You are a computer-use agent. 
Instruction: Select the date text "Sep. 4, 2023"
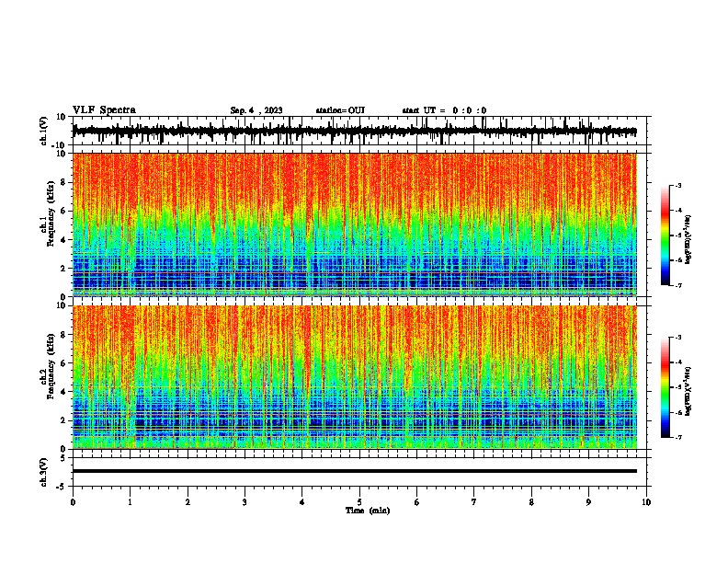pyautogui.click(x=256, y=110)
